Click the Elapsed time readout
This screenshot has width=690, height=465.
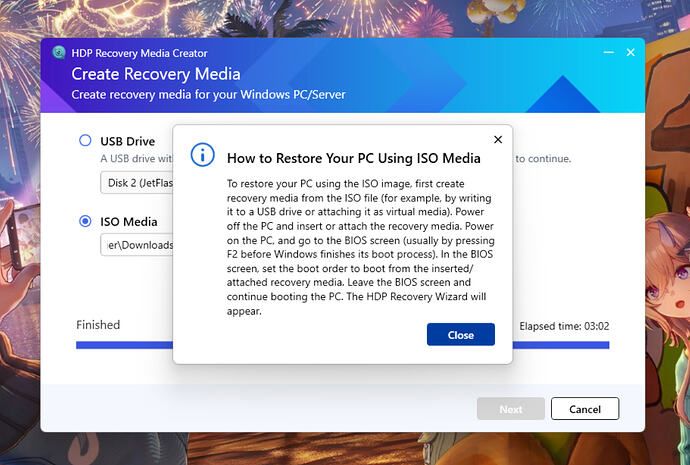(x=564, y=326)
